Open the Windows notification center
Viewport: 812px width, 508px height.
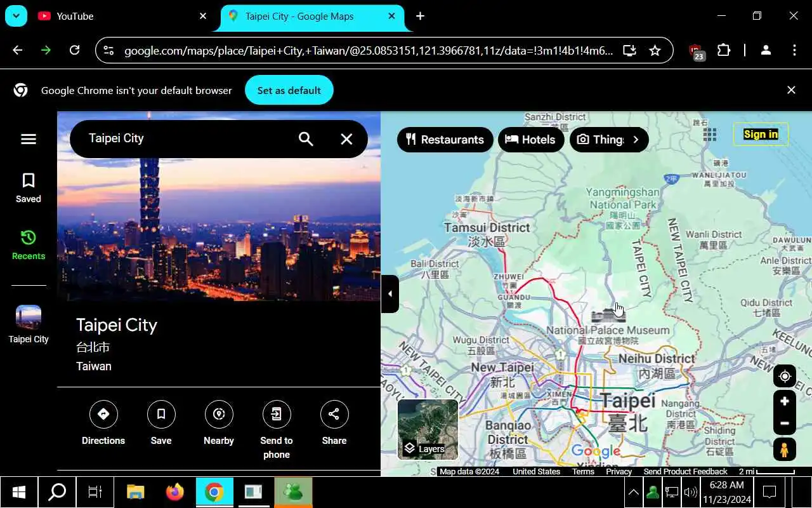769,492
